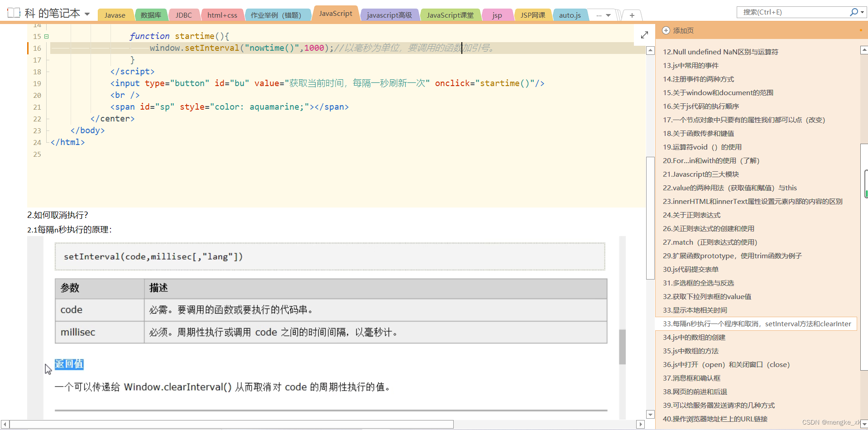868x430 pixels.
Task: Select the page 35.js中数组的方法
Action: (690, 351)
